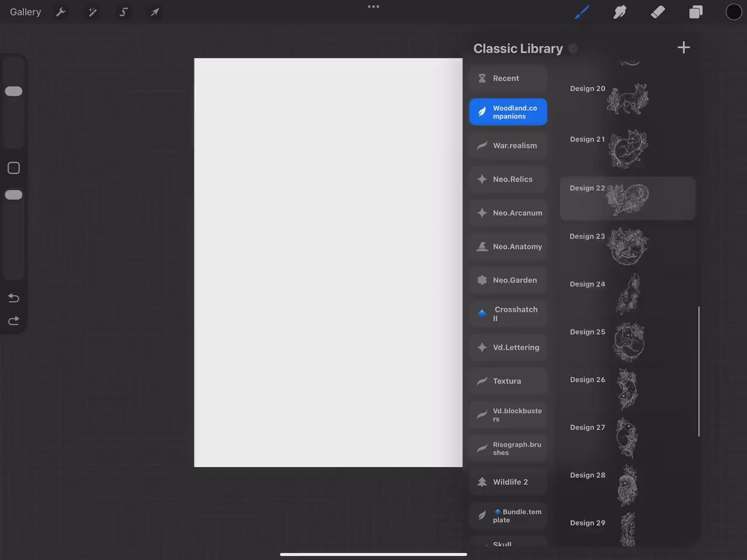The image size is (747, 560).
Task: Select the Design 26 brush
Action: (627, 390)
